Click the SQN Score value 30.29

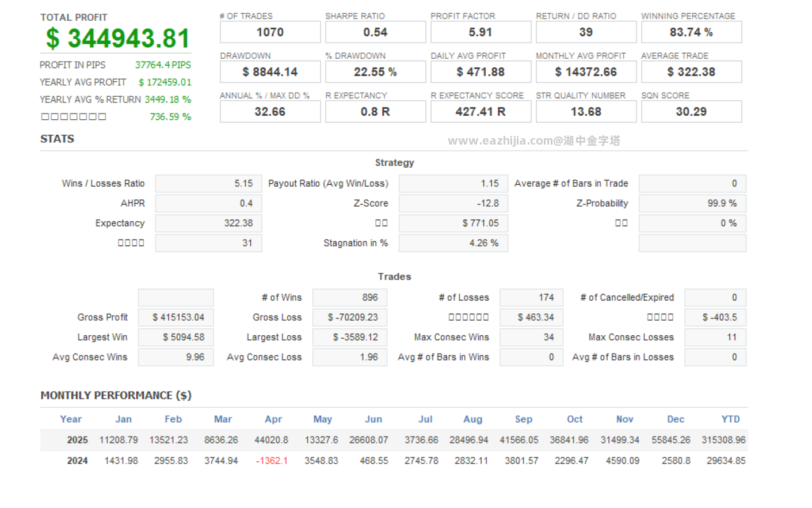(x=691, y=112)
